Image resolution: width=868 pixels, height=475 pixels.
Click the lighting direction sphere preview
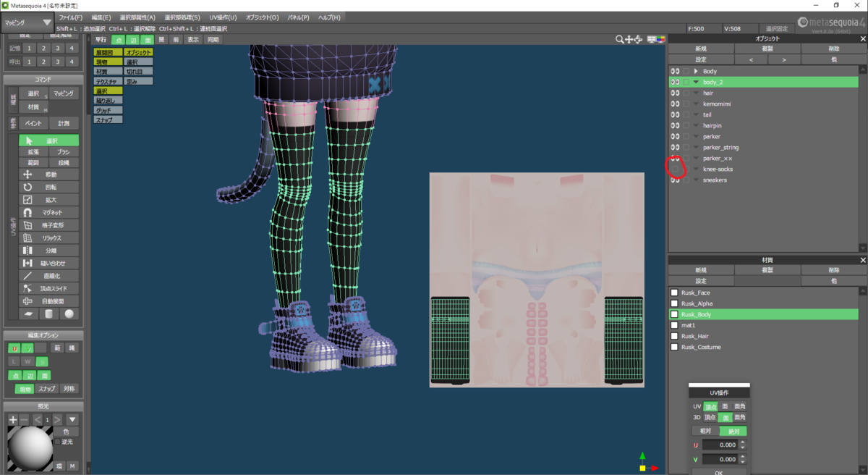[x=30, y=449]
